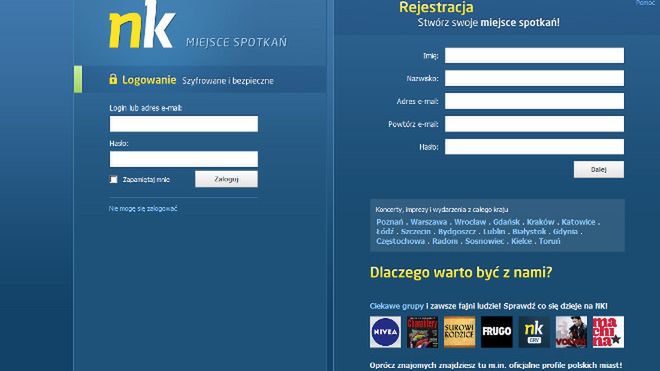The height and width of the screenshot is (371, 660).
Task: Click the Zaloguj button
Action: pos(226,179)
